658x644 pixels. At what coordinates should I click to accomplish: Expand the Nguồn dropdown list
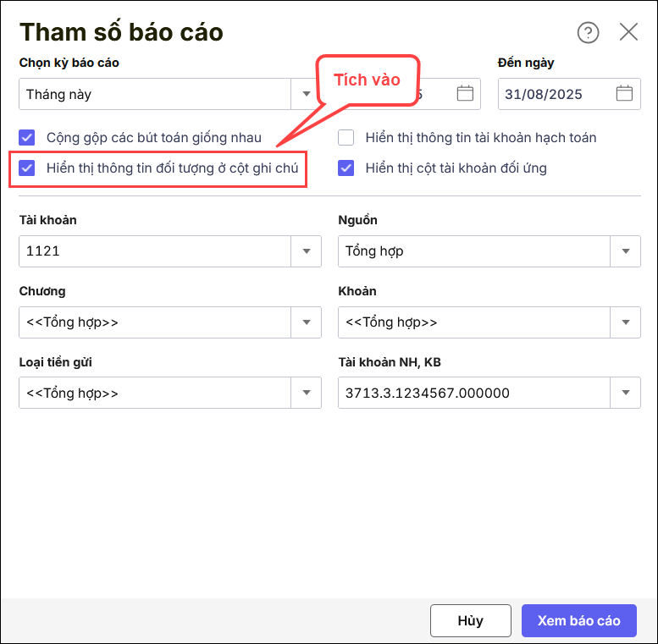coord(625,251)
